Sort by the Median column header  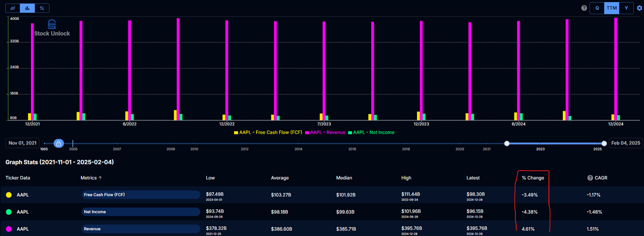(x=344, y=178)
